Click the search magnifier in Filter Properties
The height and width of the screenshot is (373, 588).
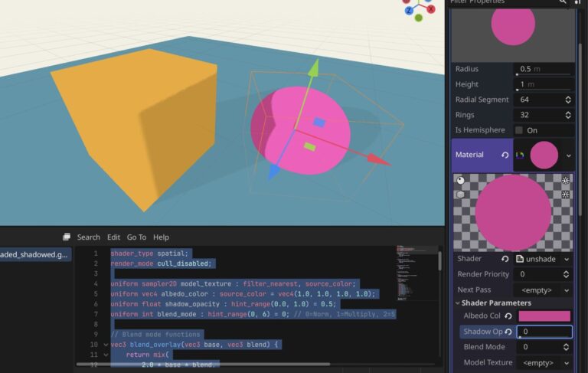point(563,2)
